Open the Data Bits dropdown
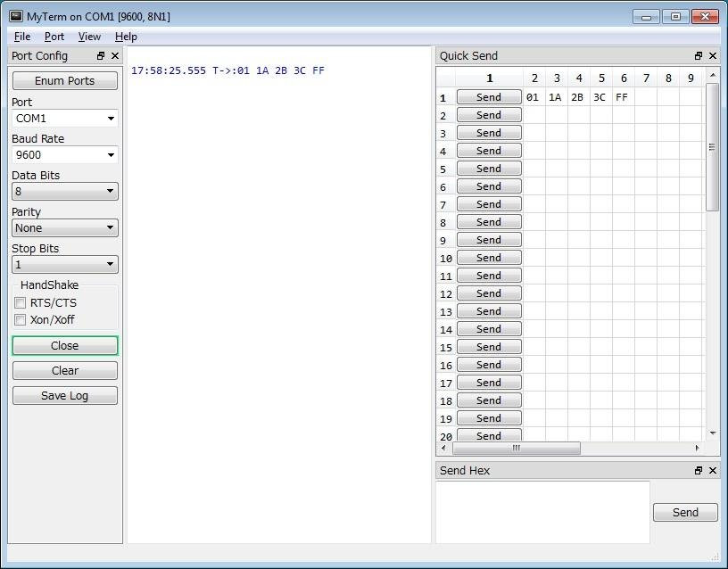The image size is (728, 569). (65, 191)
